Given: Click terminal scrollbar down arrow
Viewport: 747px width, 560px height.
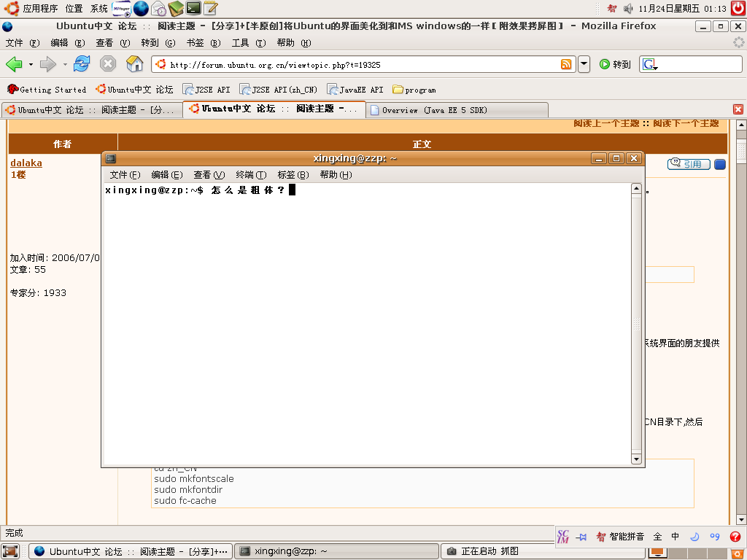Looking at the screenshot, I should [x=636, y=459].
